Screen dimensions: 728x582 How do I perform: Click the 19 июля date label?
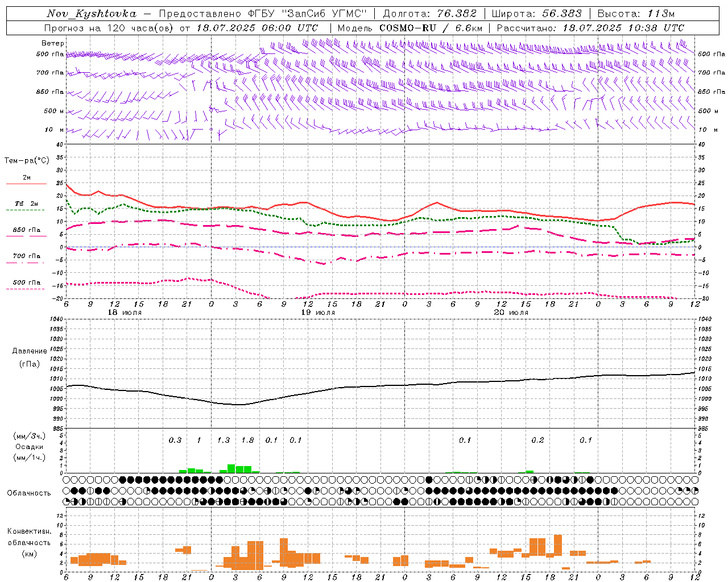[x=318, y=313]
